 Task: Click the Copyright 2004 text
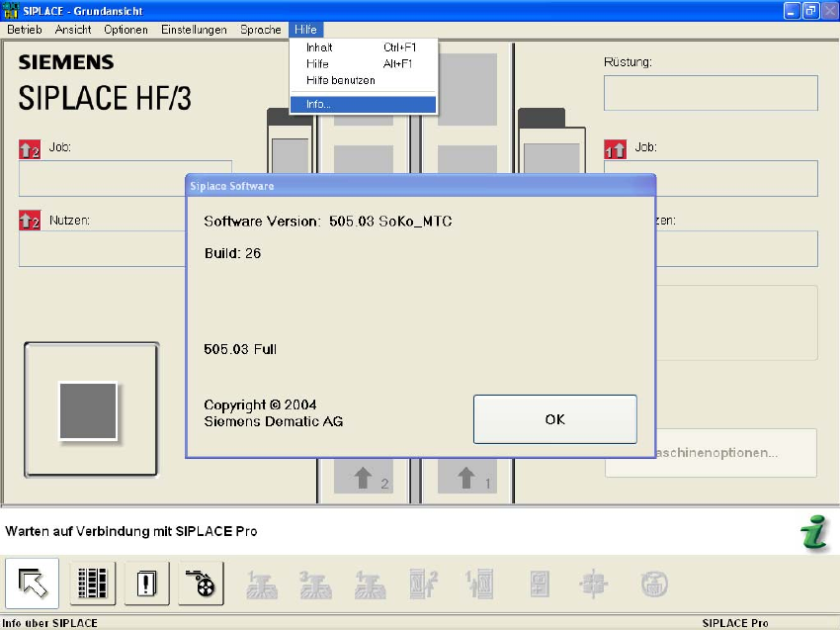pos(260,405)
